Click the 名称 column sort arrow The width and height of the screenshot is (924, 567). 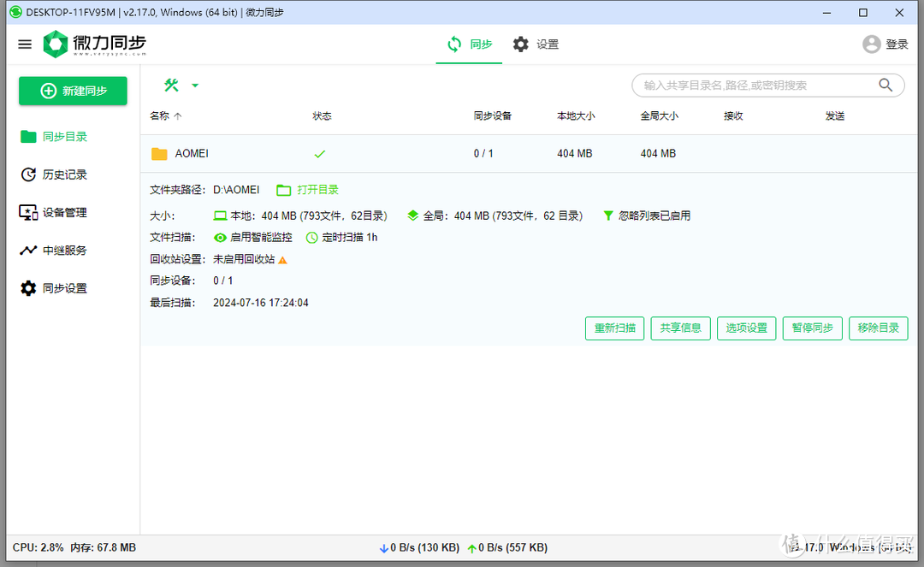[176, 116]
